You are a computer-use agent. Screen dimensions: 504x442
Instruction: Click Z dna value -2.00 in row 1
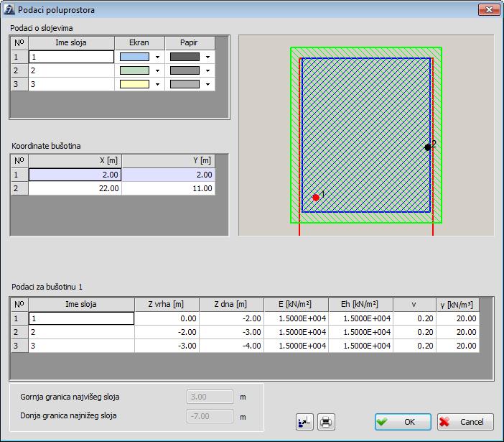tap(231, 318)
